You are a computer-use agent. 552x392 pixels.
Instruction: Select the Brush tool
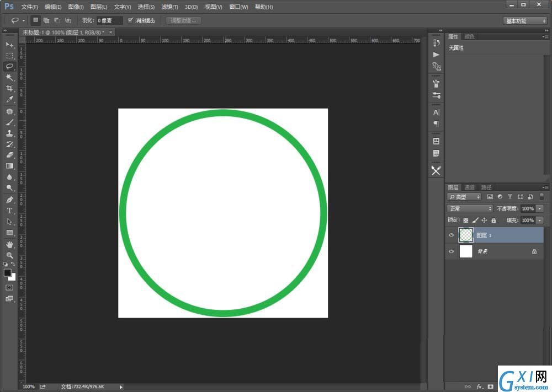coord(9,122)
